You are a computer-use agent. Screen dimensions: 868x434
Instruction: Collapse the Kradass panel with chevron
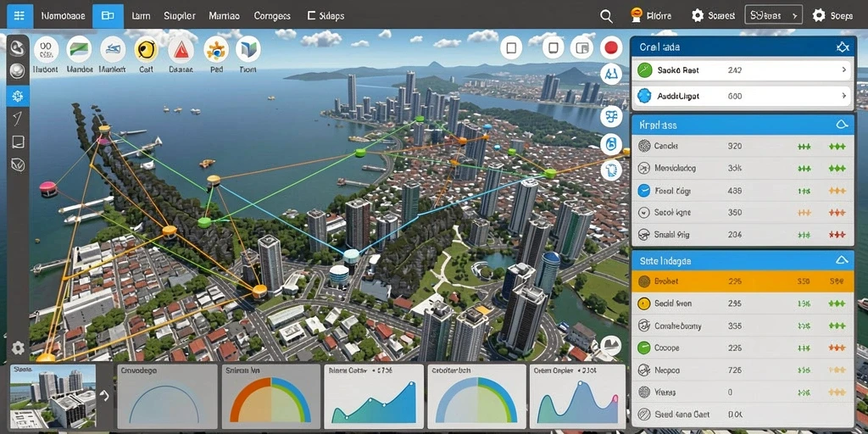click(842, 125)
